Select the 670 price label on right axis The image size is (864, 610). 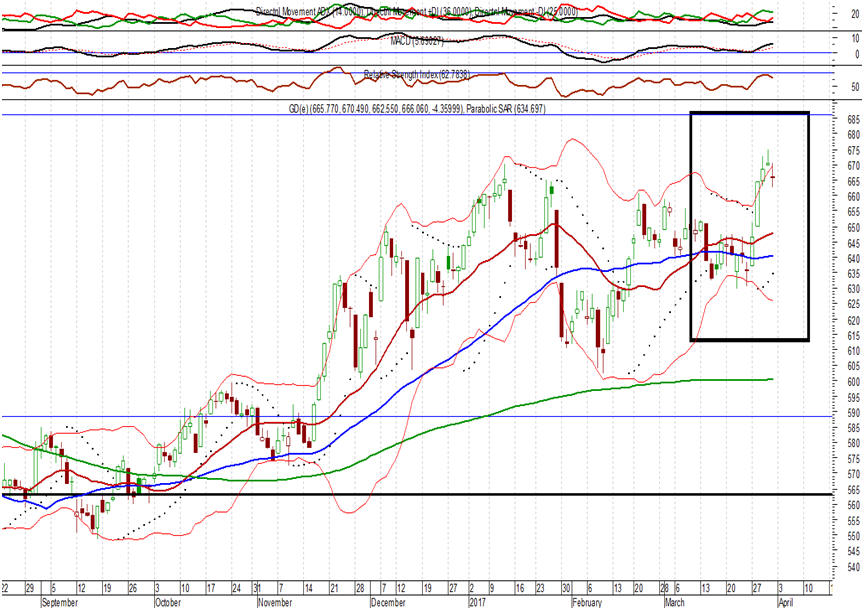[854, 166]
